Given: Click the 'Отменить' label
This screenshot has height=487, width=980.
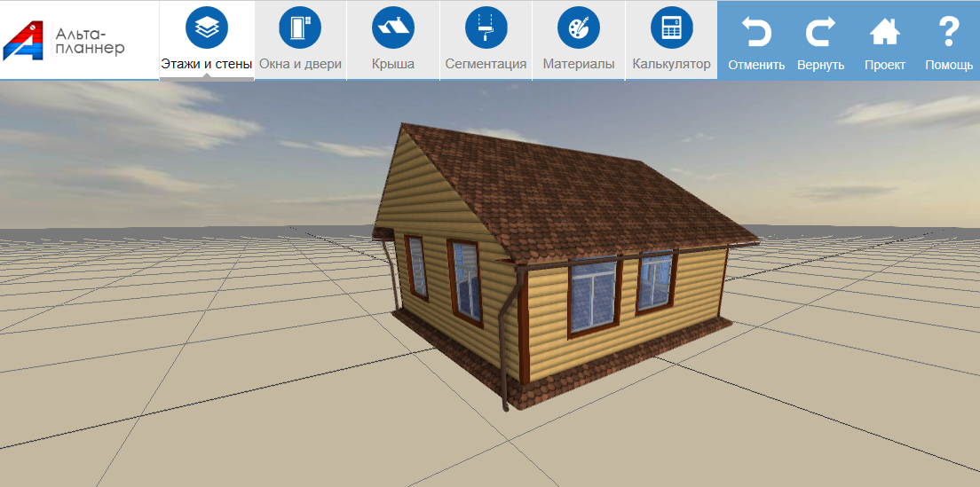Looking at the screenshot, I should tap(756, 65).
